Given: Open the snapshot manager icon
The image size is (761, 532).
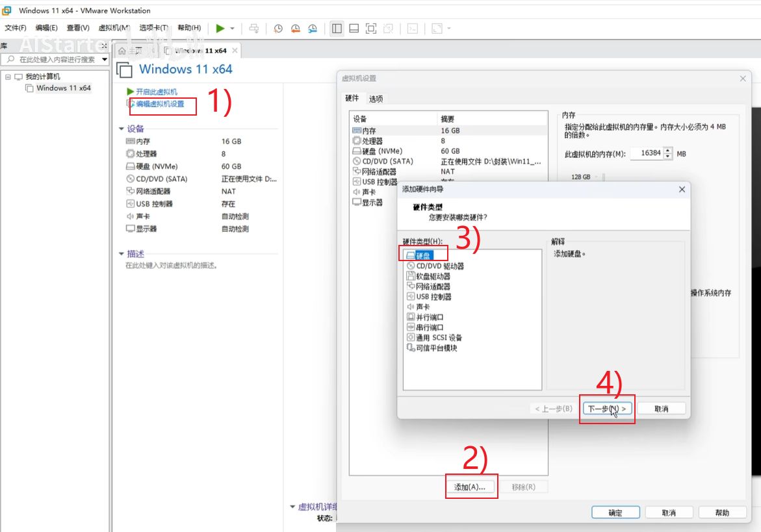Looking at the screenshot, I should [x=313, y=29].
